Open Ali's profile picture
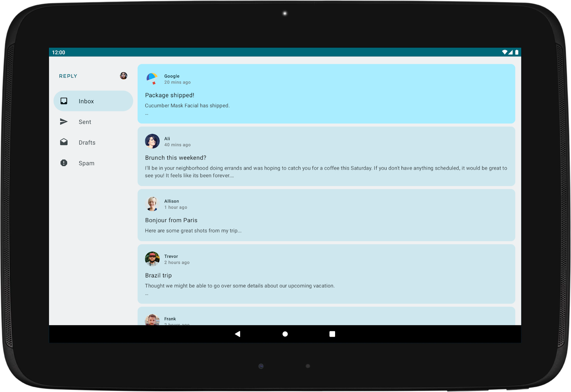 (152, 141)
